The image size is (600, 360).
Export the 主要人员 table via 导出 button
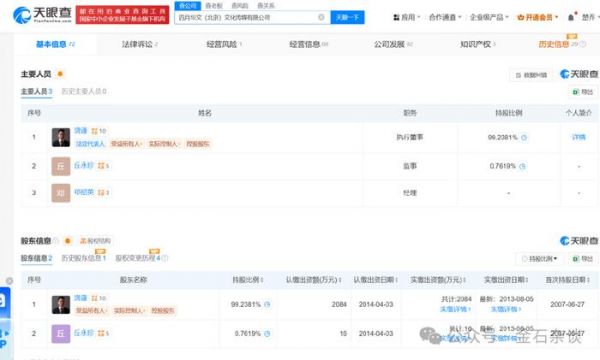(583, 92)
